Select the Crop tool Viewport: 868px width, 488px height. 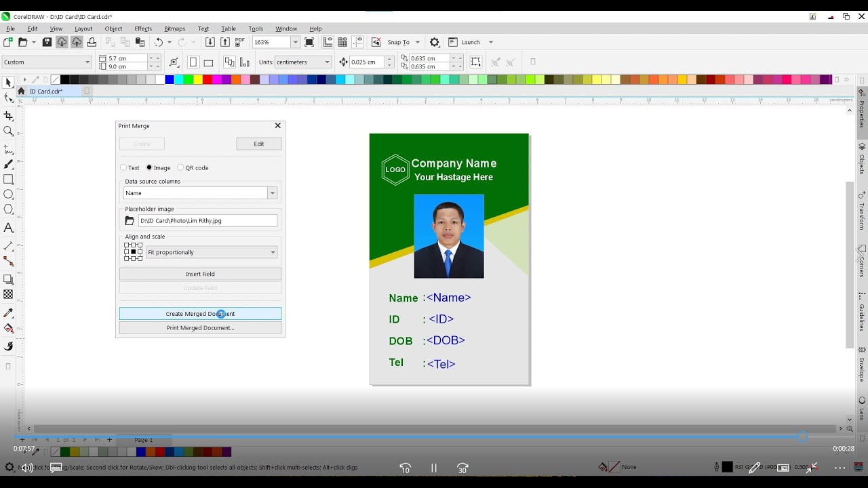tap(8, 116)
